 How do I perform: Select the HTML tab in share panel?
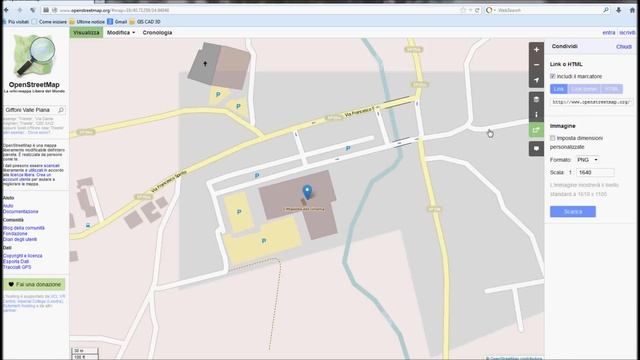[611, 89]
